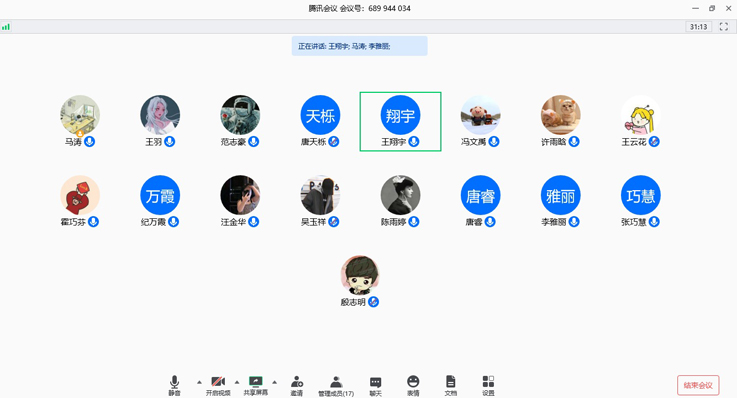
Task: Open the 表情 emoji reactions icon
Action: (x=413, y=385)
